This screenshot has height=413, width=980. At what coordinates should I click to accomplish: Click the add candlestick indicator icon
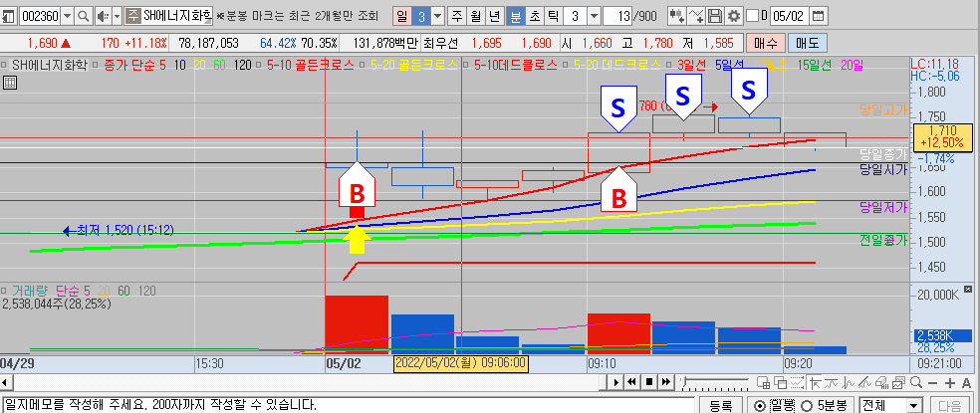click(675, 16)
